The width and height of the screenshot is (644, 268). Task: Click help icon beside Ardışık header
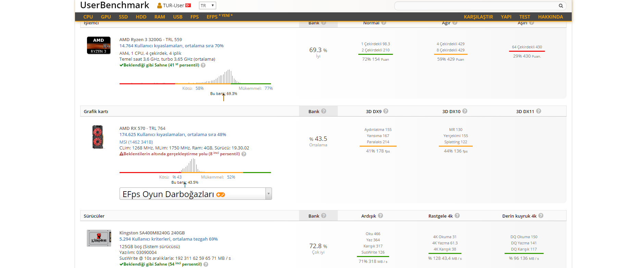pos(381,216)
